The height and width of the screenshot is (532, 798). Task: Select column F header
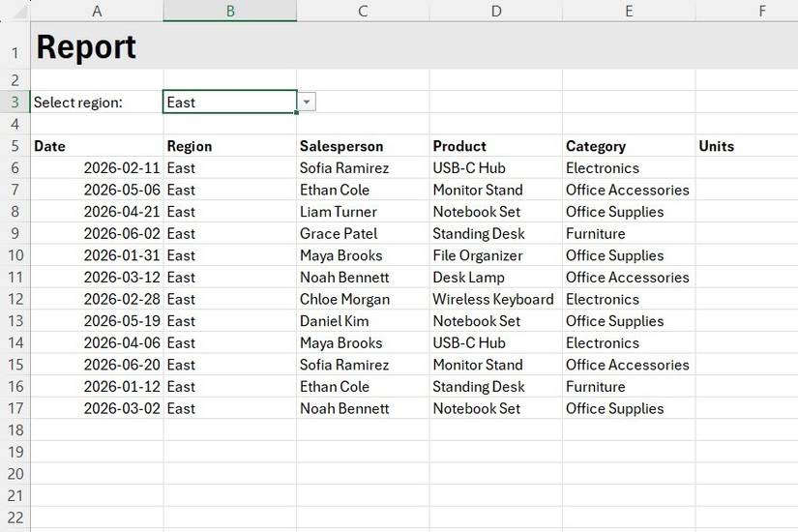(x=762, y=11)
